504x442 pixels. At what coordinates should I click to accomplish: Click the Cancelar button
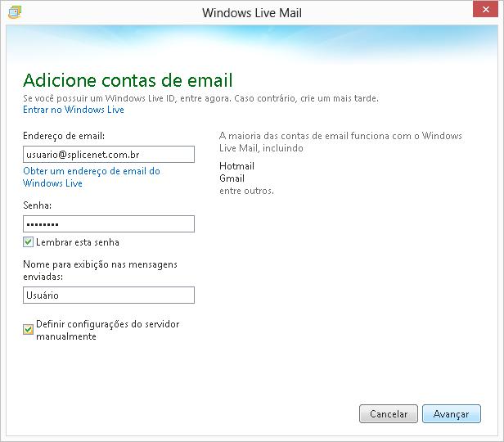point(389,413)
